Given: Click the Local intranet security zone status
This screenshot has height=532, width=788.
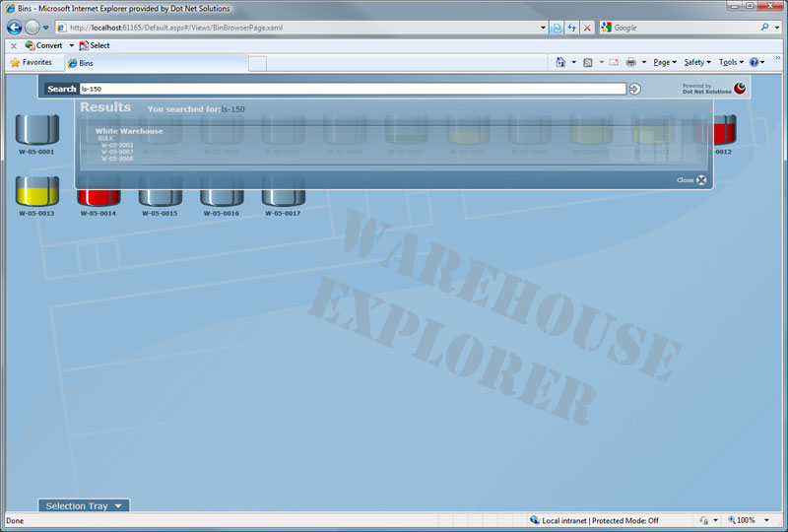Looking at the screenshot, I should (x=595, y=520).
